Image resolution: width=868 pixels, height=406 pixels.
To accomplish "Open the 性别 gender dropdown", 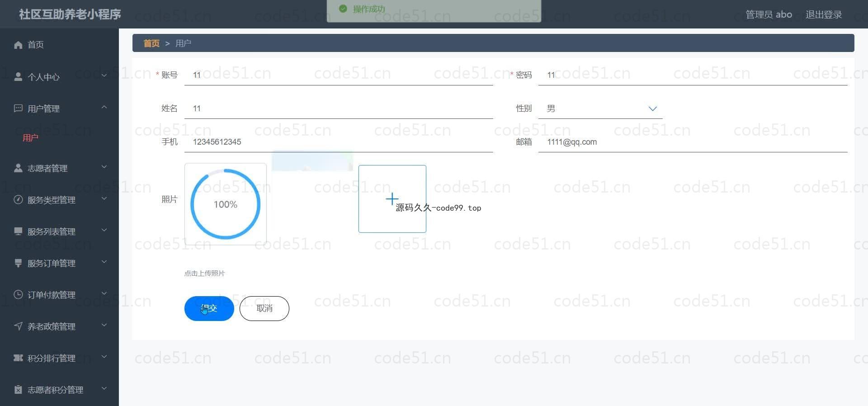I will point(600,109).
